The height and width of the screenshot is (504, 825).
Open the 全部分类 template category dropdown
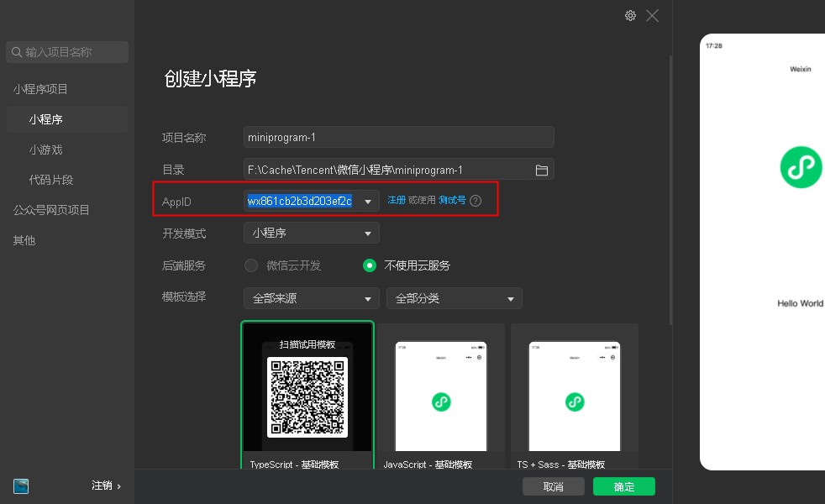[x=454, y=298]
